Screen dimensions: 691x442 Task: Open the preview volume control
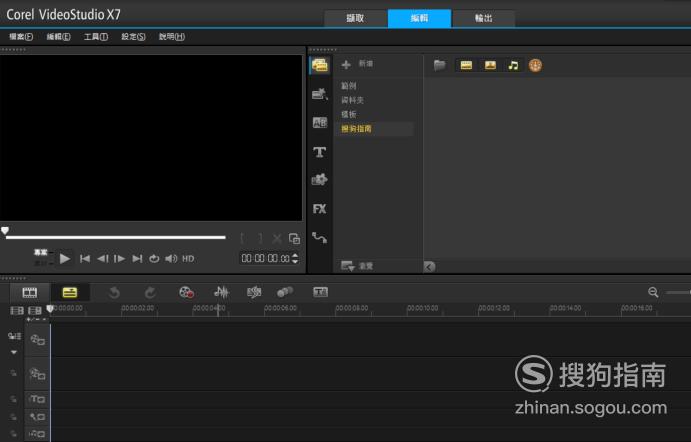(171, 259)
